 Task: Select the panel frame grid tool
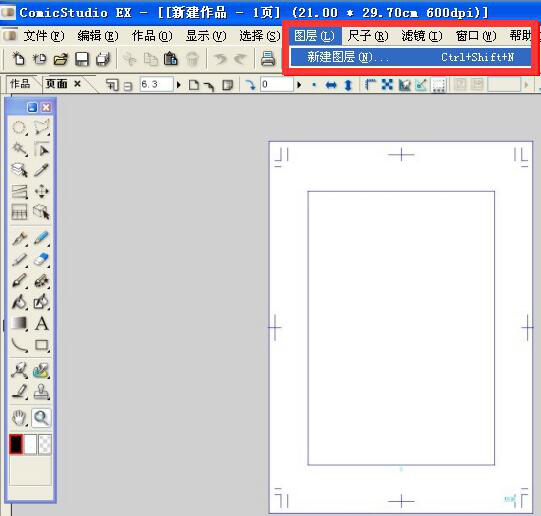pyautogui.click(x=19, y=212)
